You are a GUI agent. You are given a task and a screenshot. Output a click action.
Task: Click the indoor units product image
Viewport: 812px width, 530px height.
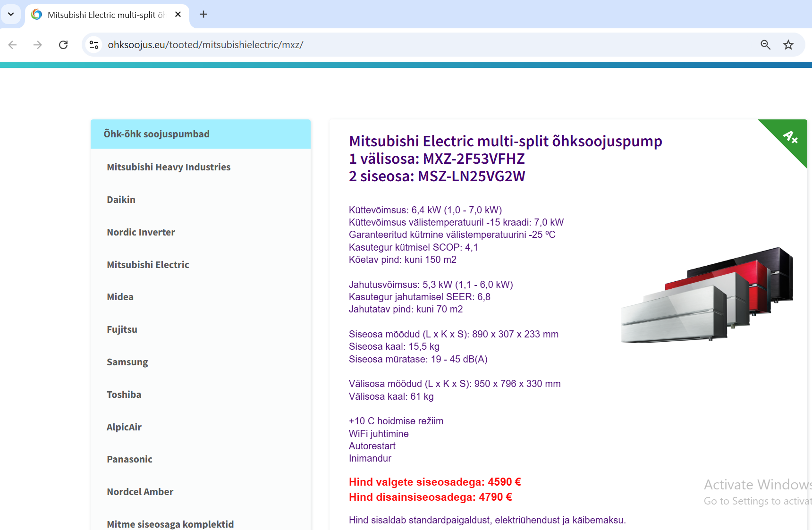(x=706, y=295)
